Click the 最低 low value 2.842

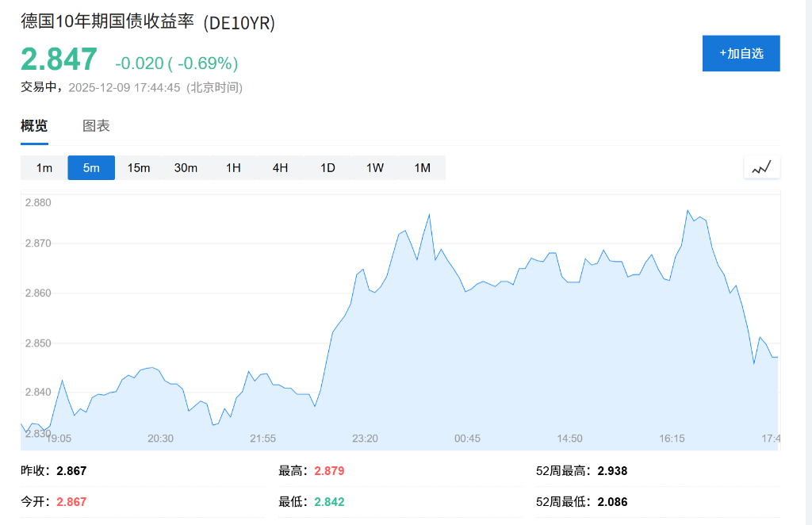330,501
